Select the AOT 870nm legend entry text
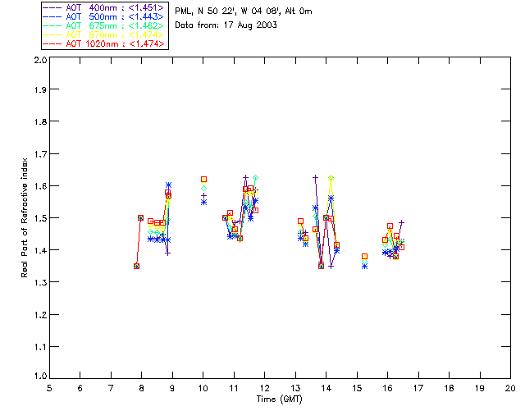The image size is (525, 420). pyautogui.click(x=115, y=34)
